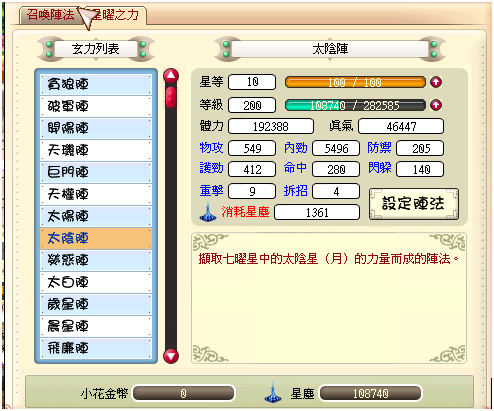
Task: Click the red formation description text
Action: (328, 259)
